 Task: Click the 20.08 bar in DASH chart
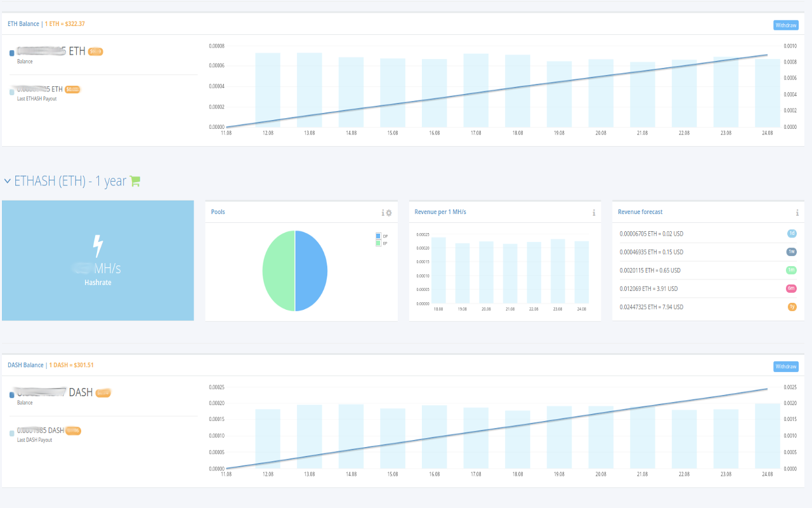(601, 438)
